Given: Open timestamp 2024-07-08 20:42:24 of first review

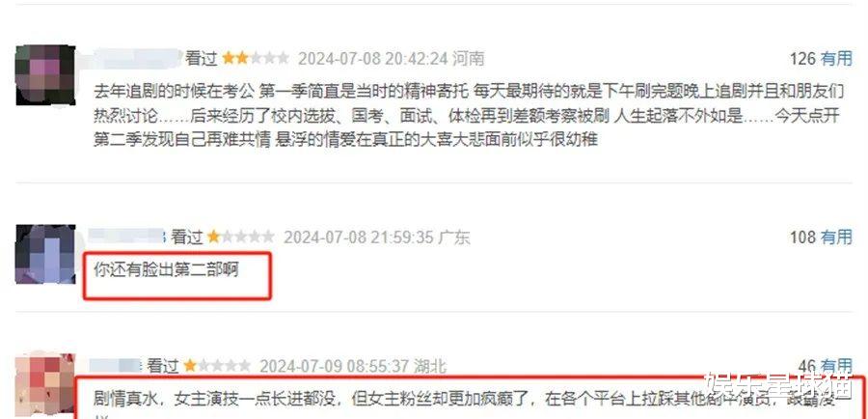Looking at the screenshot, I should pos(373,58).
